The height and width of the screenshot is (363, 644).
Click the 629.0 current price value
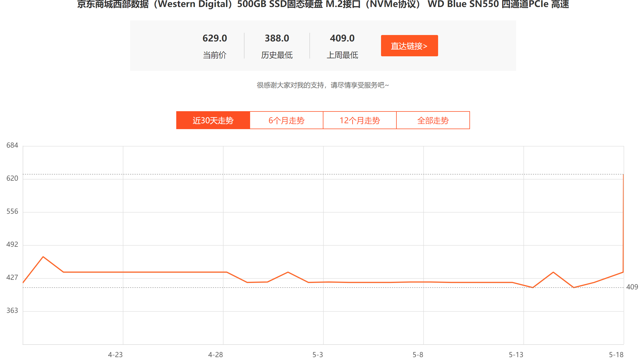(215, 38)
